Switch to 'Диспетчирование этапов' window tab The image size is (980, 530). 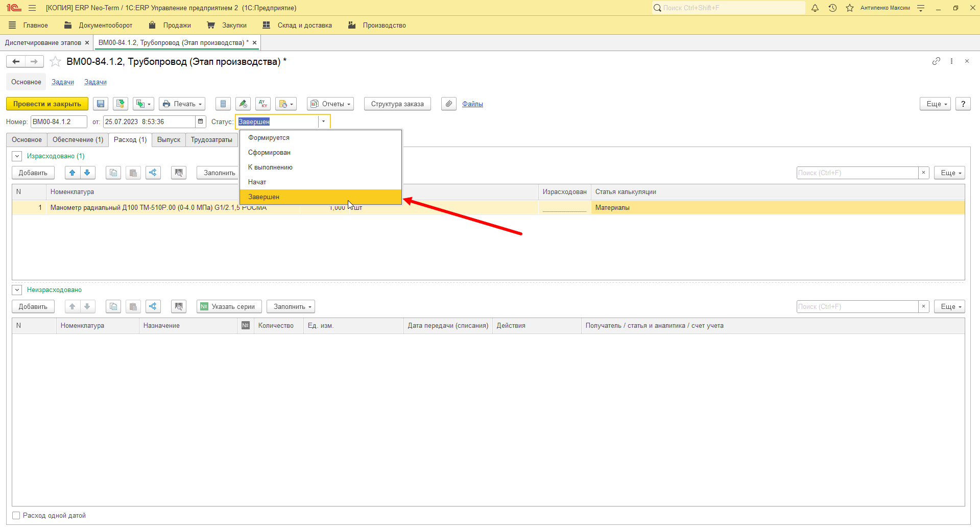point(43,42)
